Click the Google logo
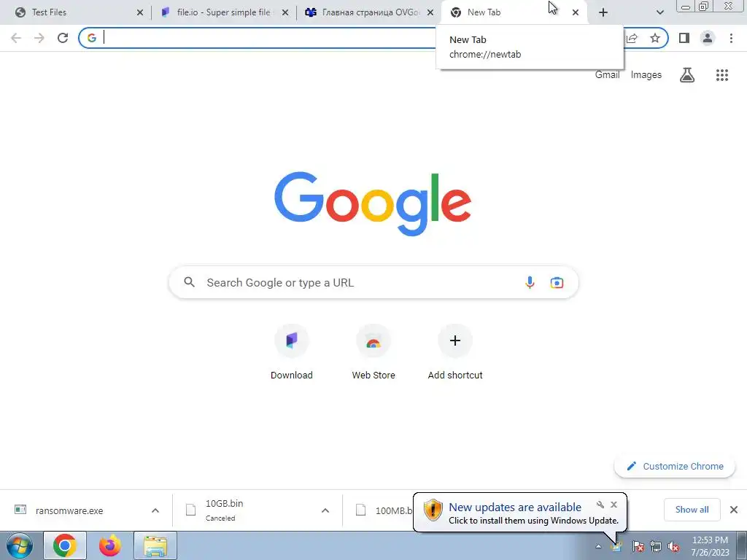747x560 pixels. pos(373,203)
